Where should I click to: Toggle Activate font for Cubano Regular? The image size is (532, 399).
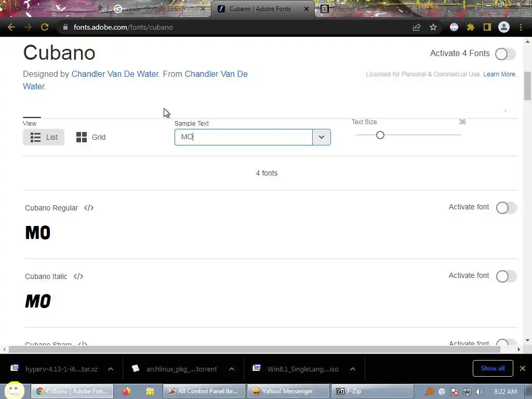(x=506, y=208)
